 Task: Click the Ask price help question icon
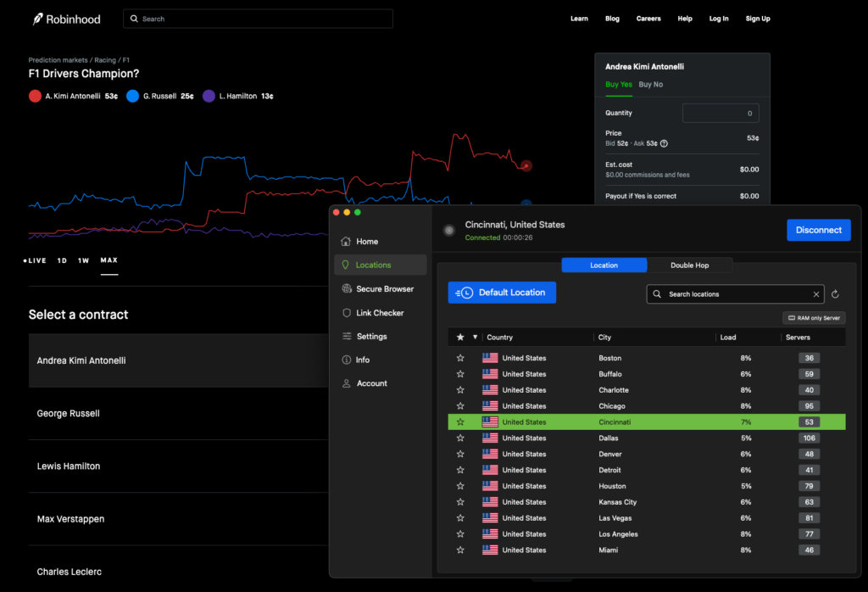click(x=664, y=143)
